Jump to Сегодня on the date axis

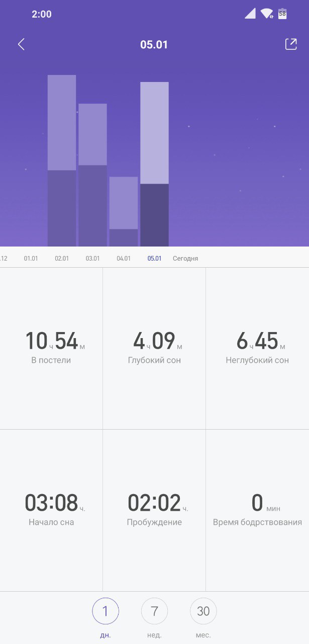coord(185,259)
